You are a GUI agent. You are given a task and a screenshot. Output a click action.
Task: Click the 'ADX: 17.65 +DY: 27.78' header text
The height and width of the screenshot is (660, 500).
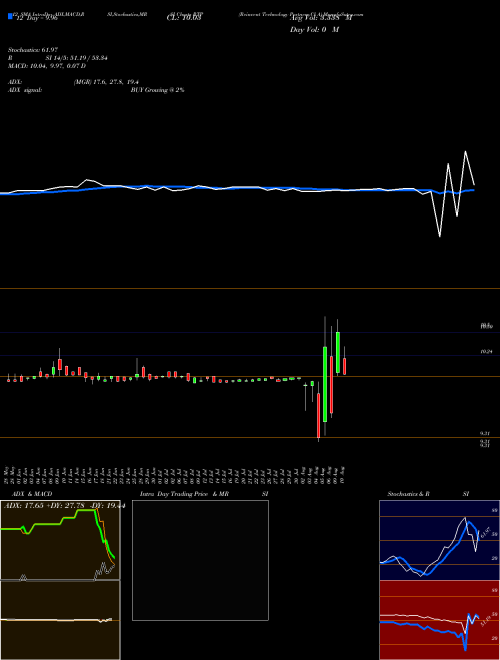tap(45, 506)
